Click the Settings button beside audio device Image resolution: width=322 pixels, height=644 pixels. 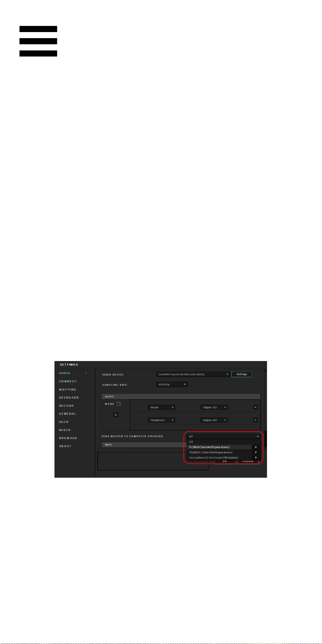(242, 374)
